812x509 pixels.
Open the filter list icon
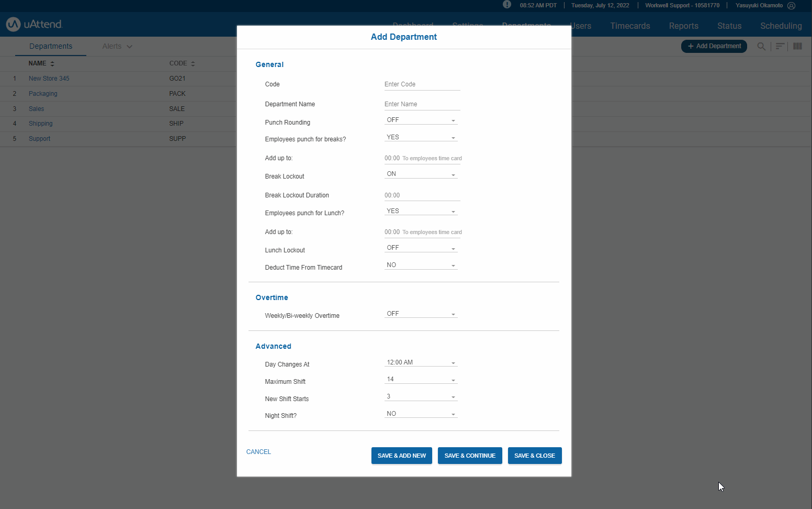tap(780, 47)
